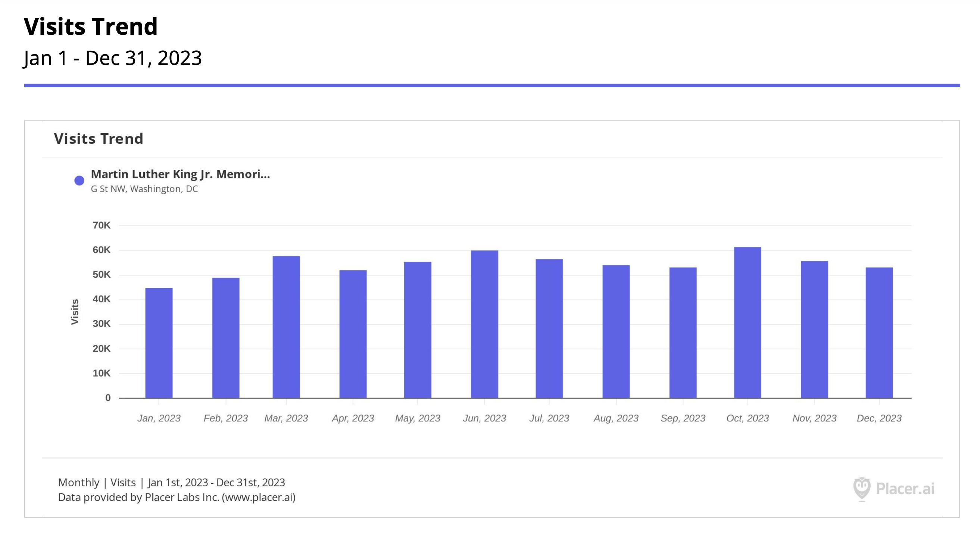
Task: Select the June 2023 bar
Action: (x=484, y=324)
